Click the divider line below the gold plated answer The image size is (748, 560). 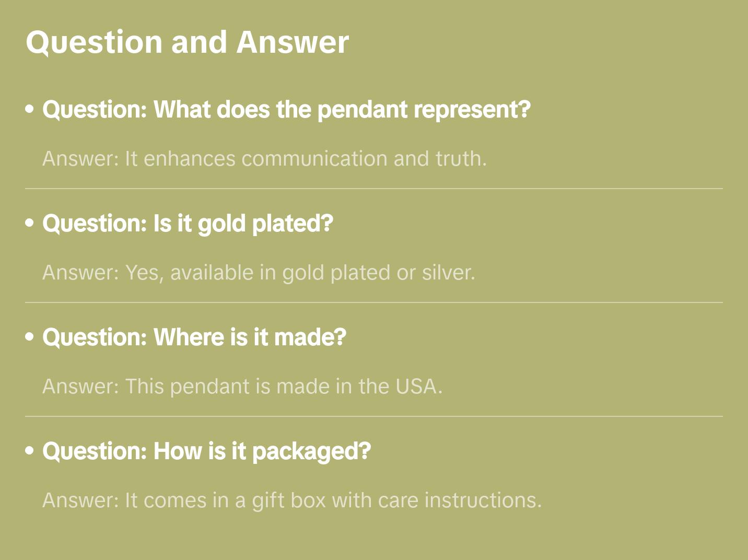click(x=374, y=302)
